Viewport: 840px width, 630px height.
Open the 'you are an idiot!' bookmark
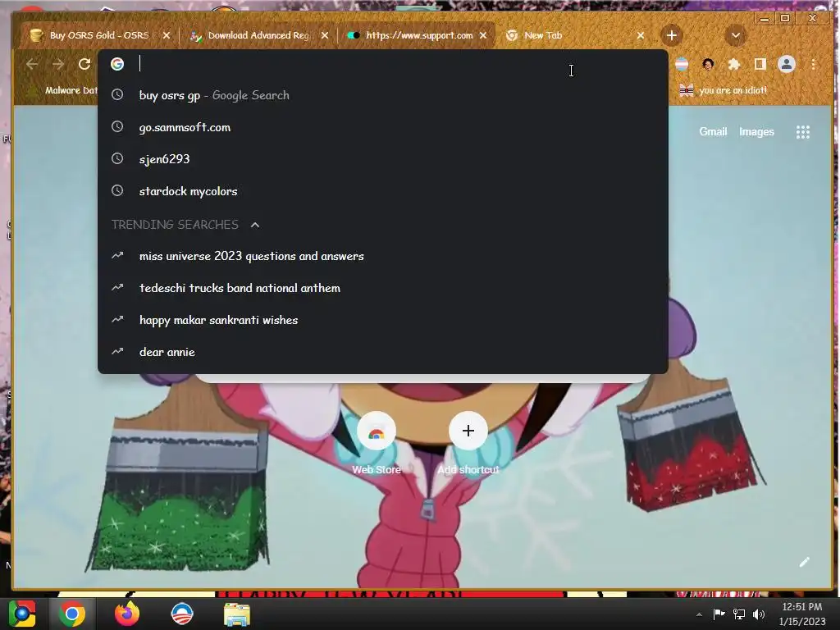click(724, 90)
